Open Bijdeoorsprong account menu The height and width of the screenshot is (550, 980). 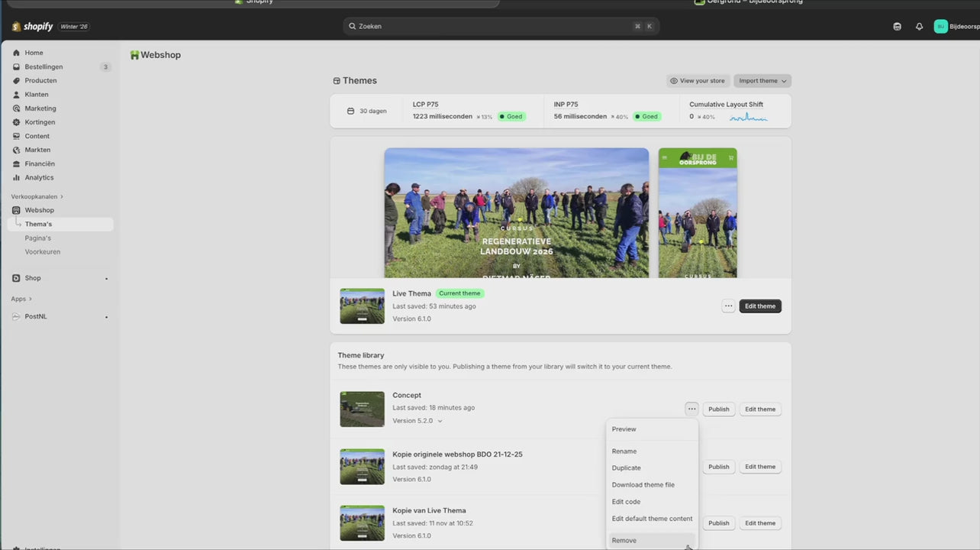pyautogui.click(x=956, y=26)
